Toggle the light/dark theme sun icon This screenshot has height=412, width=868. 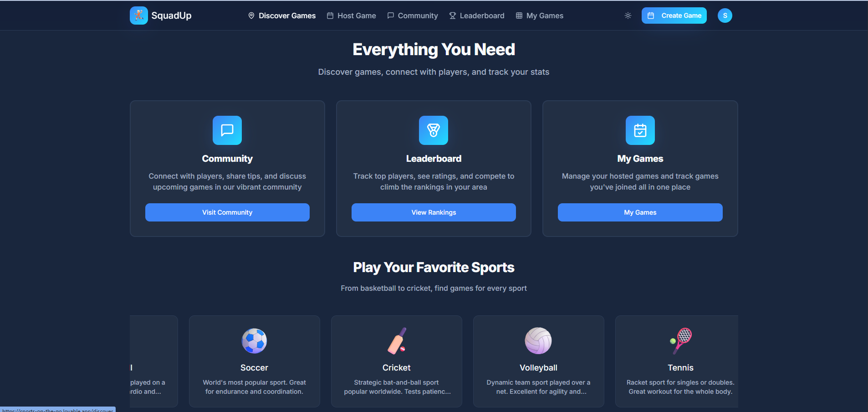pyautogui.click(x=628, y=15)
